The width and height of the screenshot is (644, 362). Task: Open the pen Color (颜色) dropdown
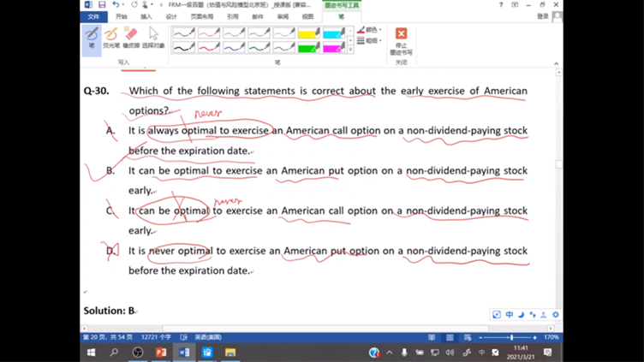tap(370, 30)
